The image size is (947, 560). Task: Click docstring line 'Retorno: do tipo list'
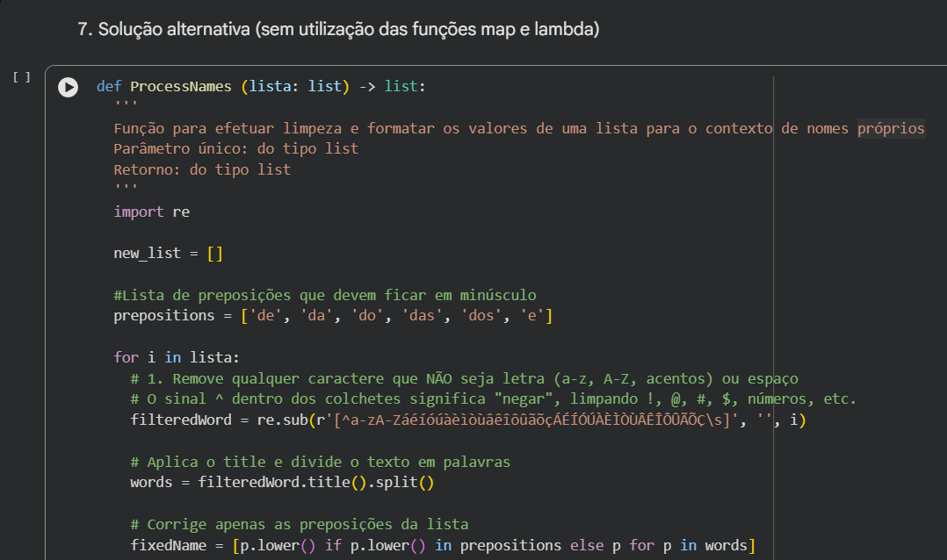pyautogui.click(x=202, y=170)
